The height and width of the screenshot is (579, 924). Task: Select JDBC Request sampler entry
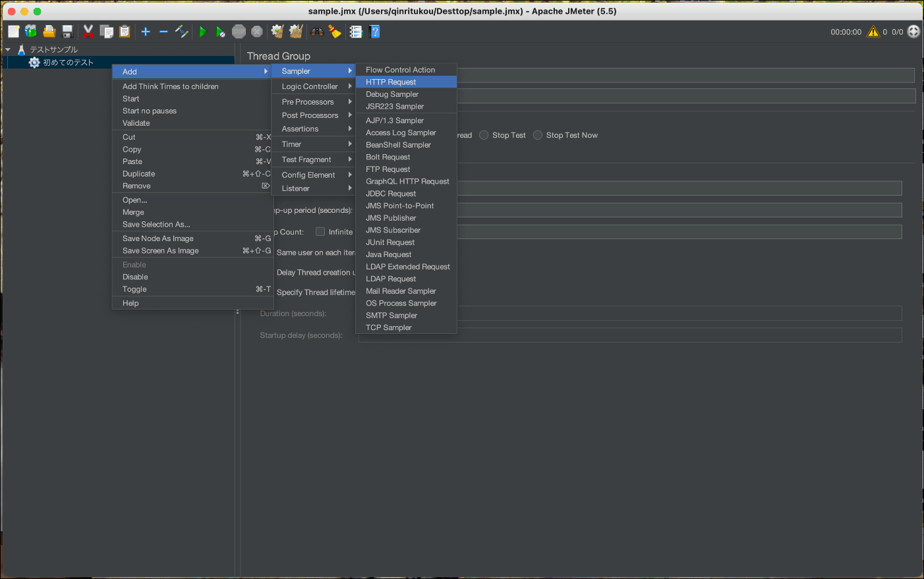[391, 194]
